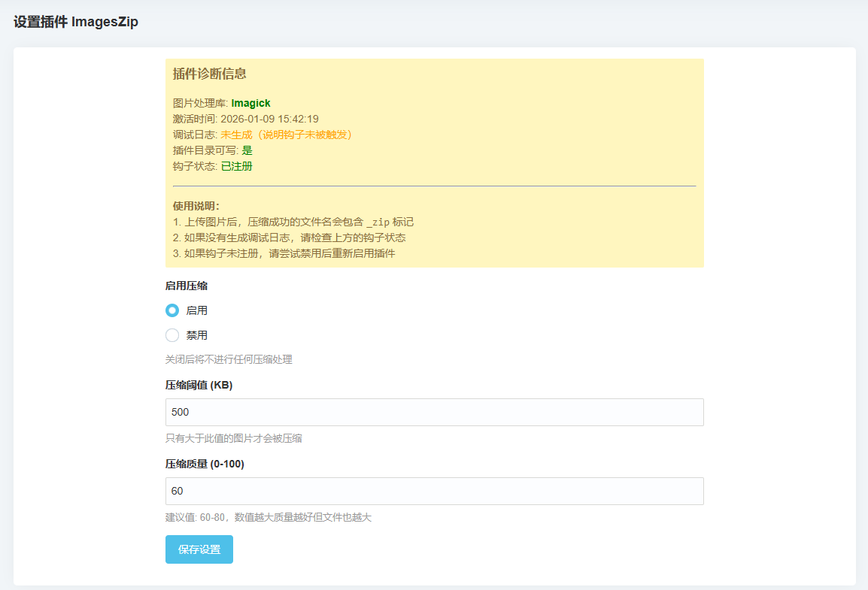
Task: Focus the 压缩阈值 (KB) input field
Action: 434,412
